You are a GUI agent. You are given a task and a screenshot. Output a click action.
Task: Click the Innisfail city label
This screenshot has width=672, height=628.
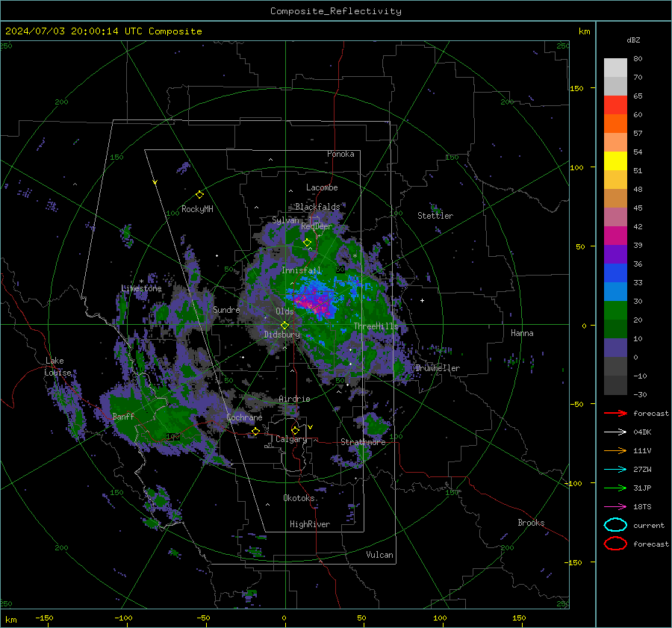click(x=301, y=270)
